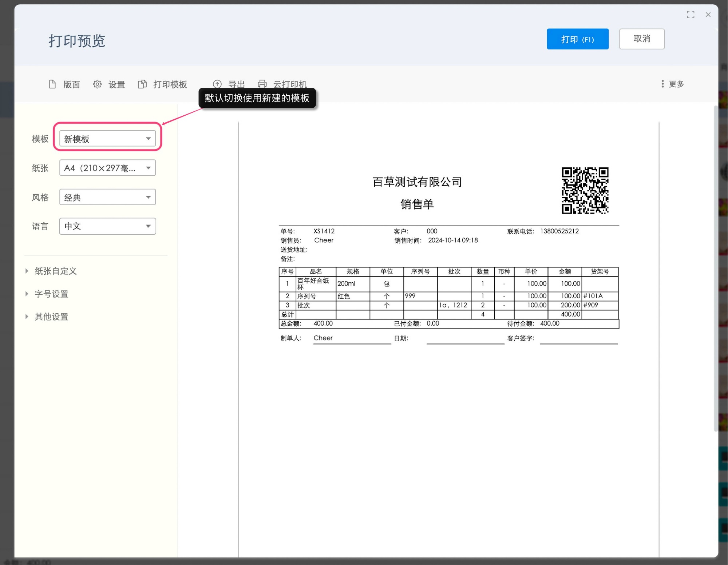Click the 打印预览 dialog title

(76, 41)
